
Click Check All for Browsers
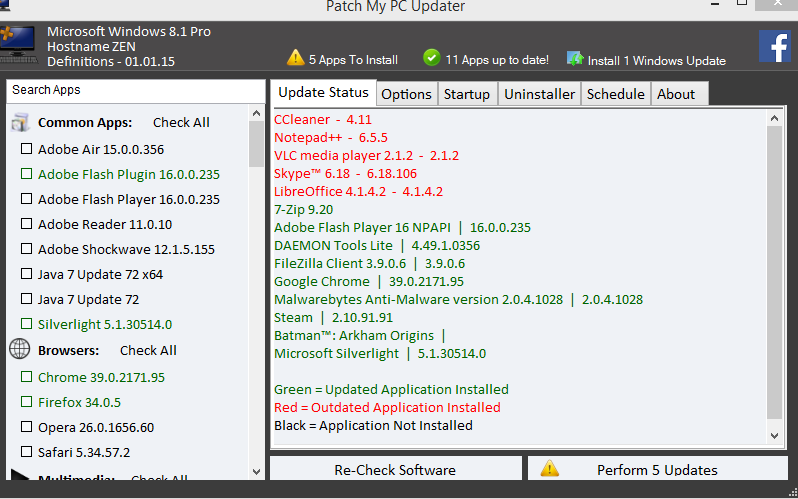point(148,350)
